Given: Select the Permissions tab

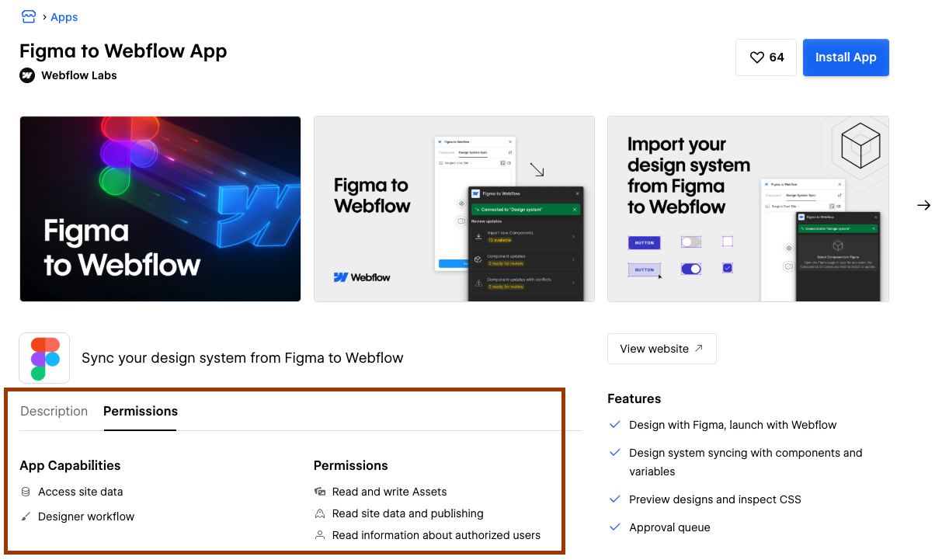Looking at the screenshot, I should coord(140,411).
